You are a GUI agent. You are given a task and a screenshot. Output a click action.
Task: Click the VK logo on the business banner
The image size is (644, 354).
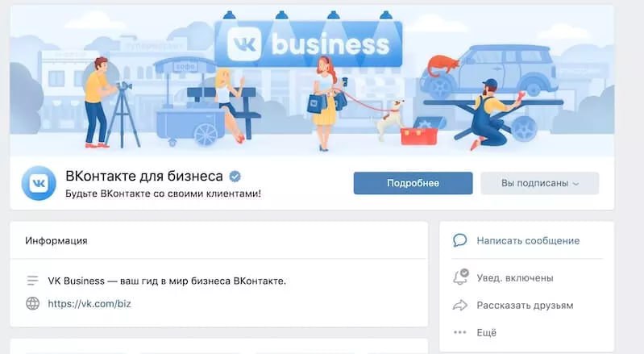(x=244, y=44)
